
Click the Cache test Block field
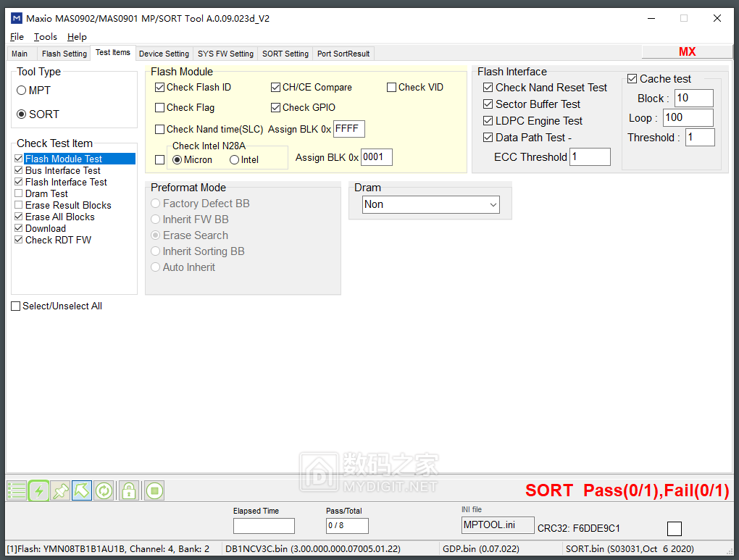click(694, 98)
